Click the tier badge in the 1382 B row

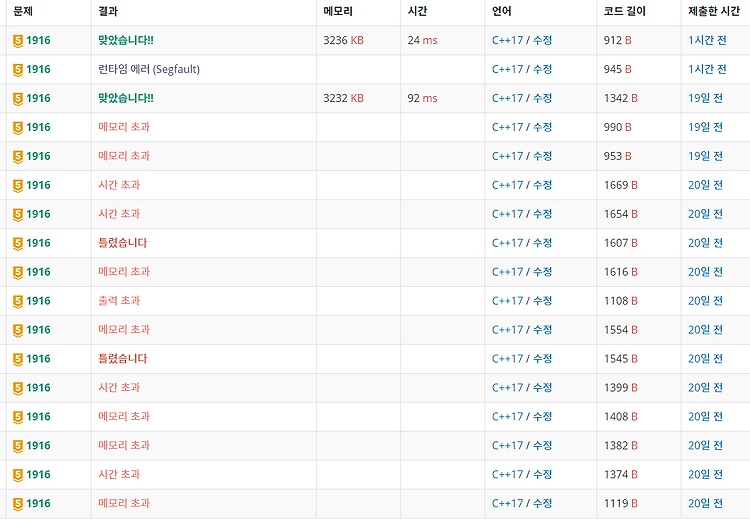[18, 446]
